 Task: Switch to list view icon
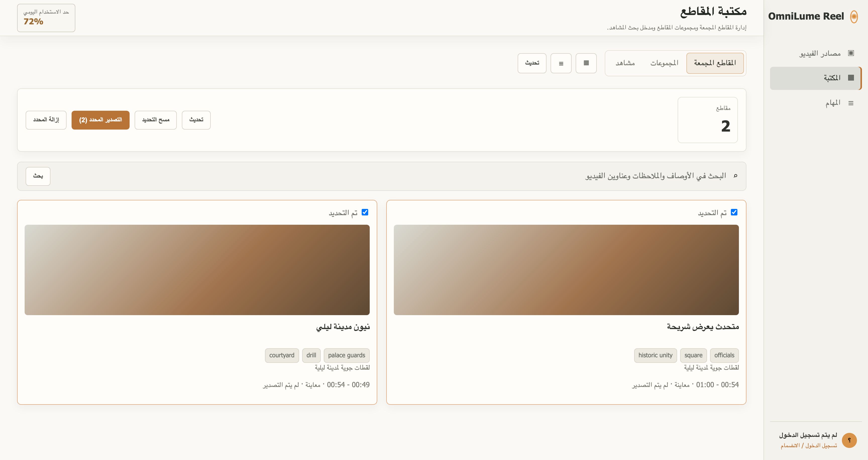point(561,63)
